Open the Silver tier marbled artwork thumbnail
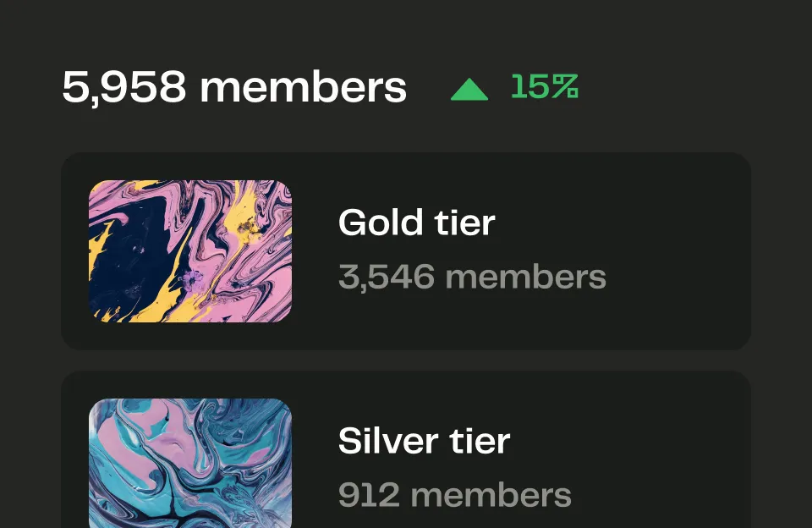 190,463
